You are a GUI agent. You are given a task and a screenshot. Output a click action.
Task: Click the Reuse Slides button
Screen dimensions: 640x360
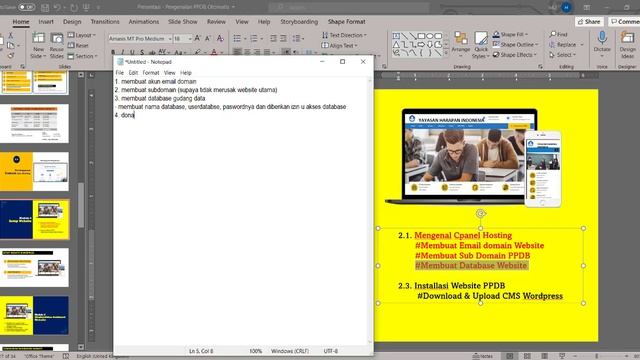pyautogui.click(x=56, y=45)
